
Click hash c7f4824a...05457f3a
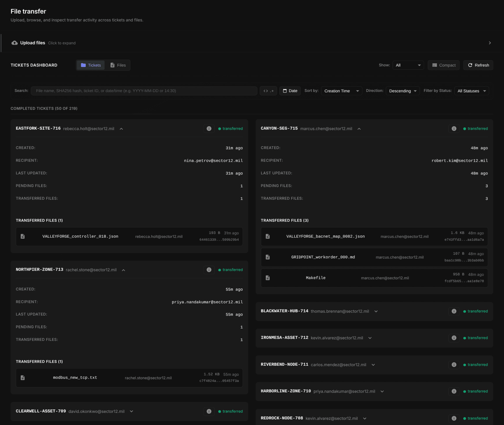point(219,381)
